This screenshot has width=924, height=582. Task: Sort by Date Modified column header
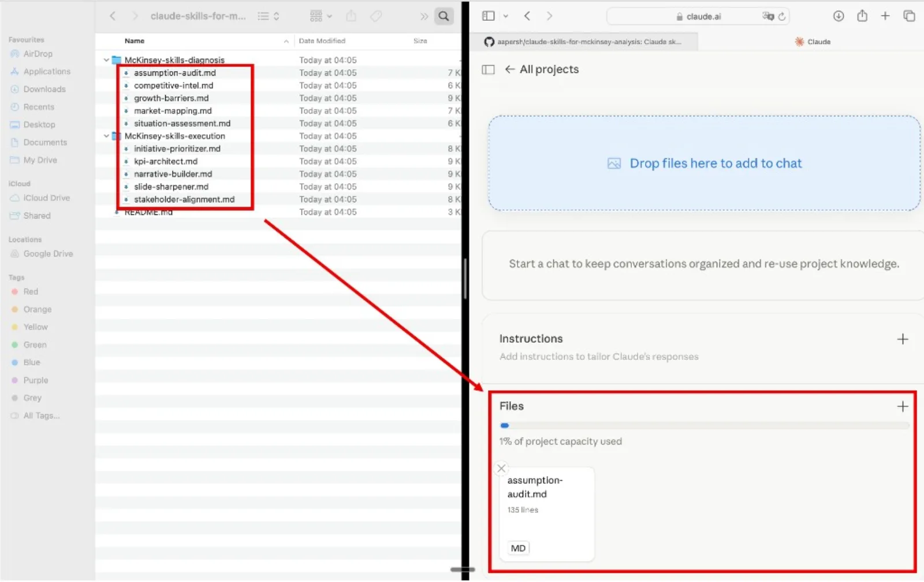point(322,41)
